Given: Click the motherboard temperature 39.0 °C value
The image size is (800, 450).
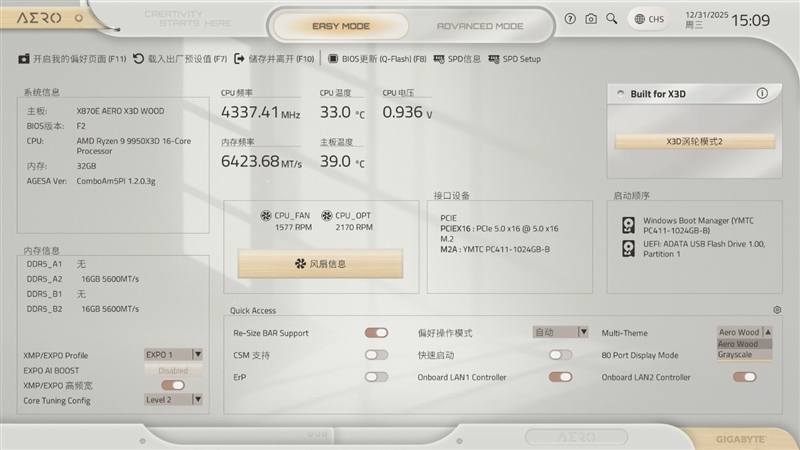Looking at the screenshot, I should (x=342, y=161).
